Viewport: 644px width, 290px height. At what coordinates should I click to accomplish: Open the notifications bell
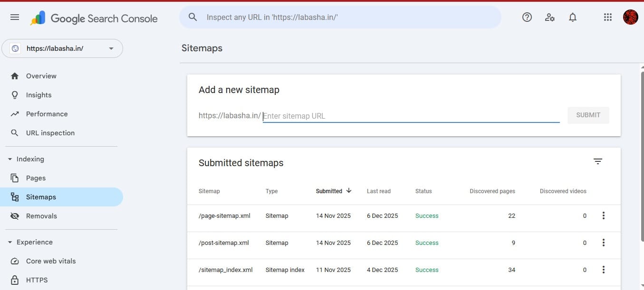tap(573, 17)
